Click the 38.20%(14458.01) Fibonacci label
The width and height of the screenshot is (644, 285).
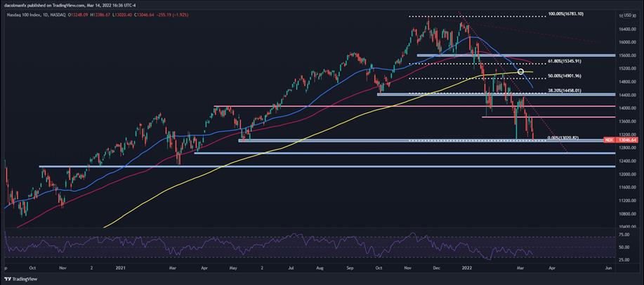point(565,91)
